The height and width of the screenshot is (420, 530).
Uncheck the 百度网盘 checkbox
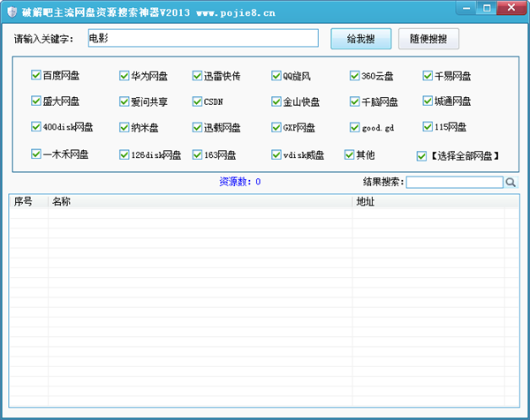[36, 76]
